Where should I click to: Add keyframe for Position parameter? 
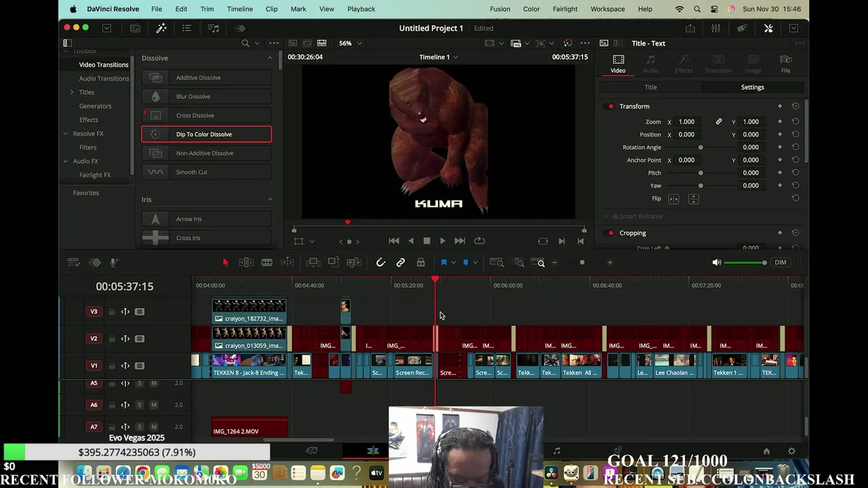[780, 134]
